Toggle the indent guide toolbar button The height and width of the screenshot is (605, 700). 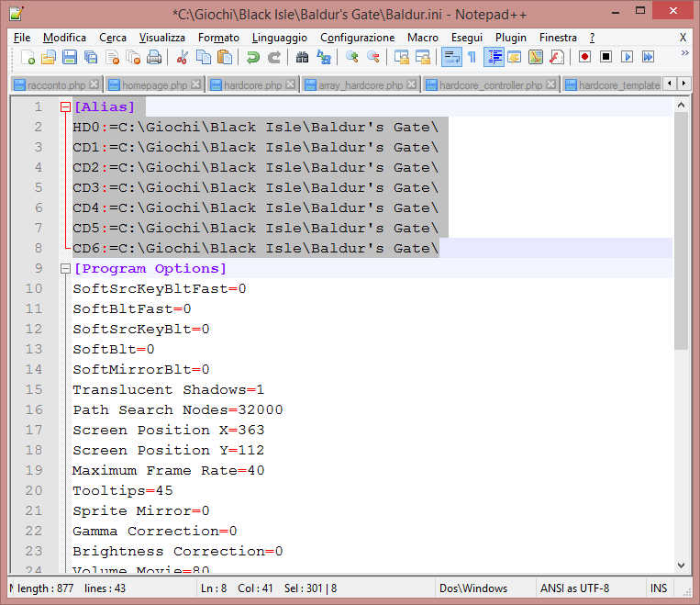pyautogui.click(x=494, y=57)
